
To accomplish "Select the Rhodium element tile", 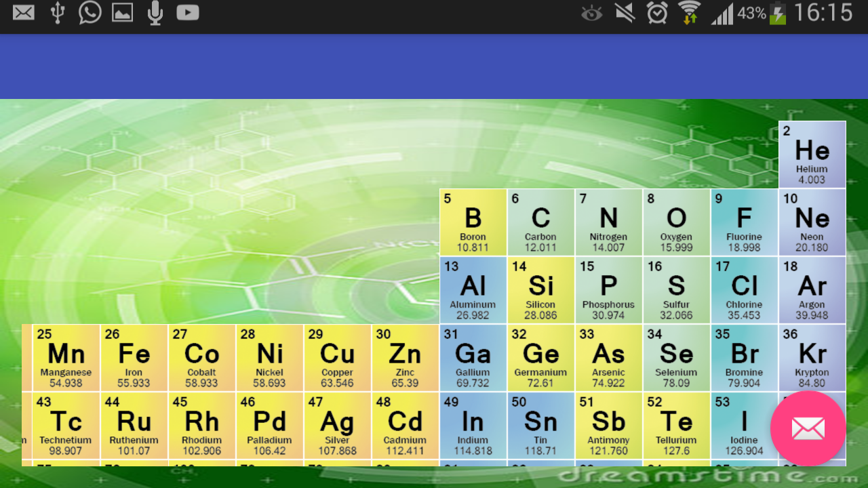I will [202, 426].
